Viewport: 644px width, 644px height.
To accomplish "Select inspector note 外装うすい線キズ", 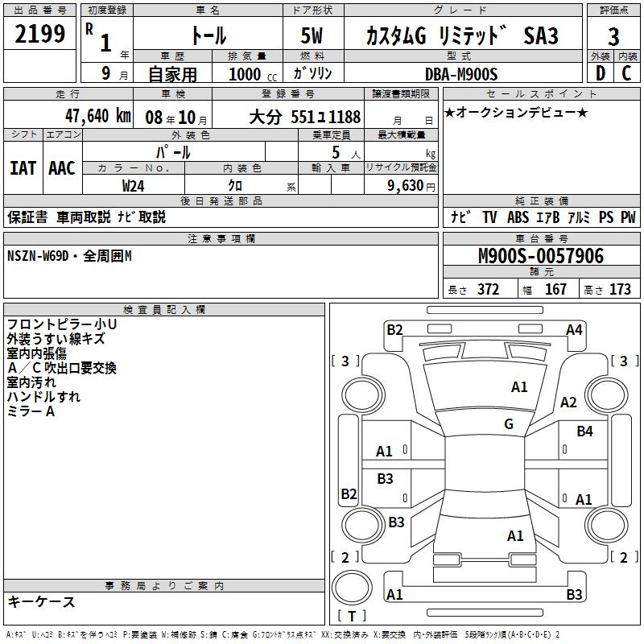I will coord(56,339).
